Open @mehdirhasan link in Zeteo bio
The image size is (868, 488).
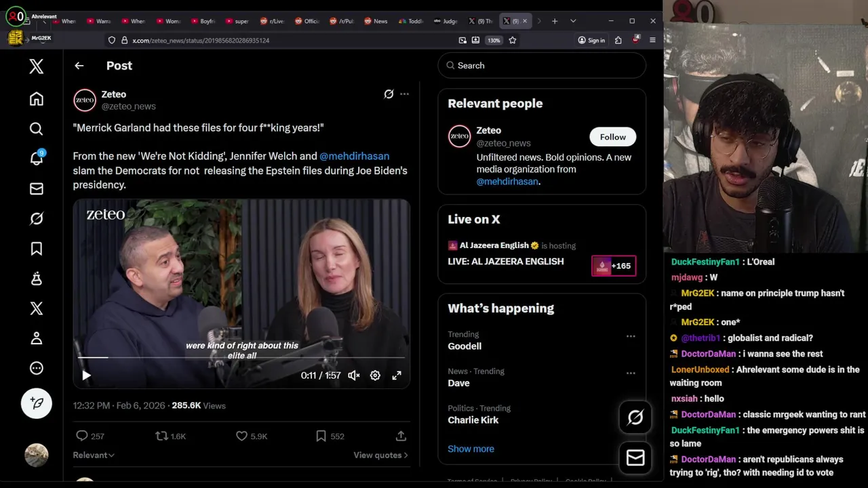click(x=507, y=182)
